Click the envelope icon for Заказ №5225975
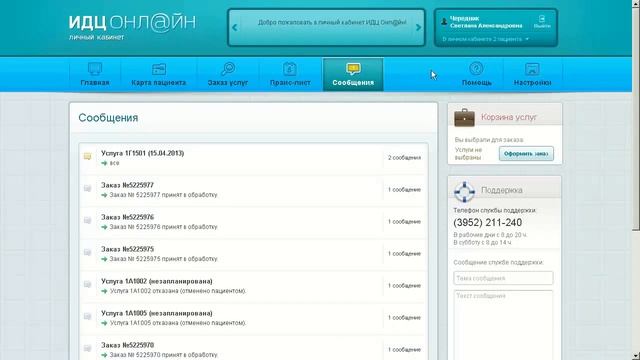Viewport: 640px width, 360px height. click(87, 252)
